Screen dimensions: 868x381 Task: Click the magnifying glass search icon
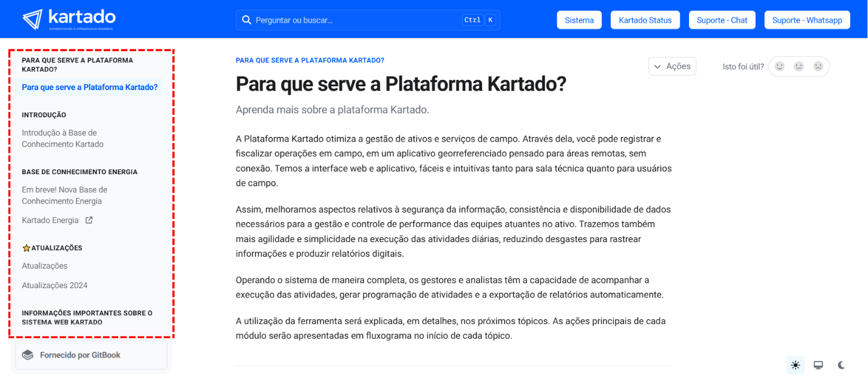(247, 20)
